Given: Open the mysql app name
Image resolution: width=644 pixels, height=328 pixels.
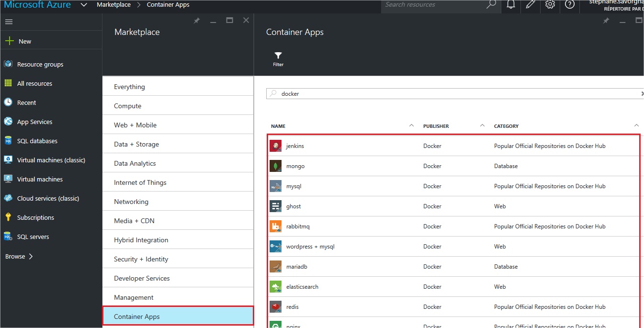Looking at the screenshot, I should (x=294, y=186).
